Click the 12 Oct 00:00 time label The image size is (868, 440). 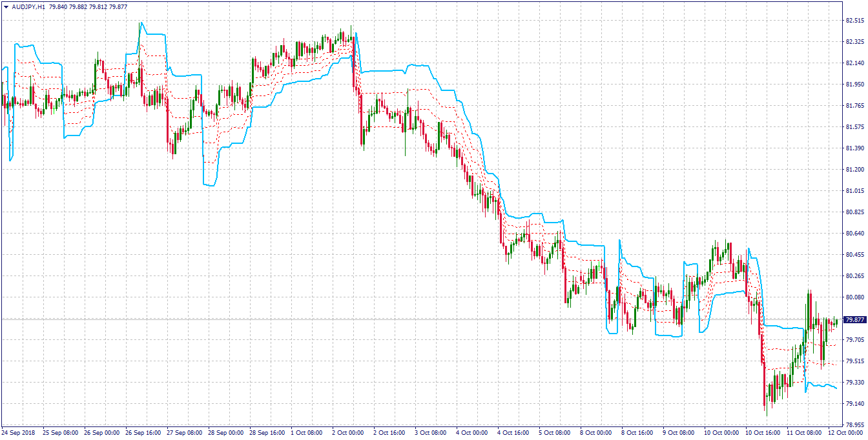845,434
